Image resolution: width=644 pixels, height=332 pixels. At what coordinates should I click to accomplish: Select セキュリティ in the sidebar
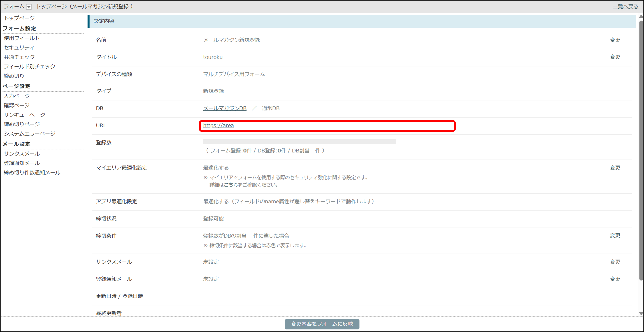19,47
